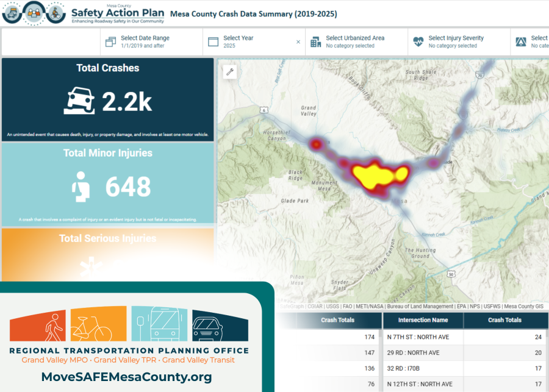Screen dimensions: 549x392
Task: Click the Safety Action Plan logo title
Action: (x=118, y=14)
